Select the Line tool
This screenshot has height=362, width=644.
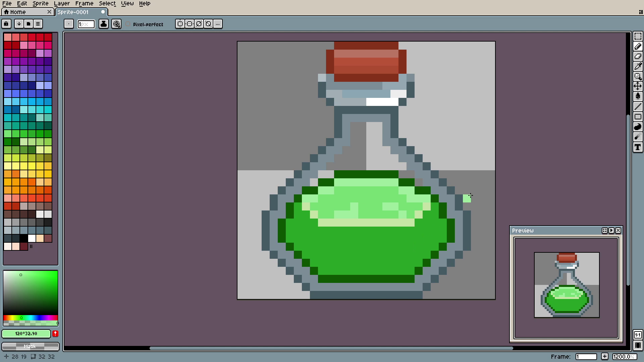point(638,107)
